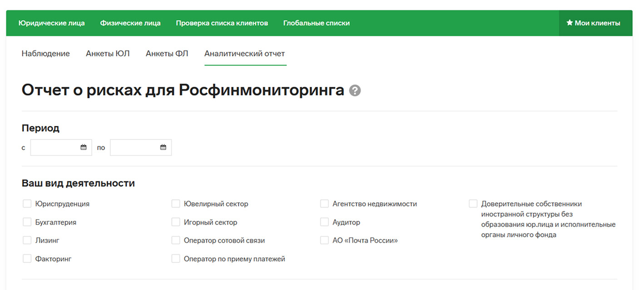Tick the Оператор сотовой связи checkbox
The height and width of the screenshot is (290, 644).
click(176, 240)
